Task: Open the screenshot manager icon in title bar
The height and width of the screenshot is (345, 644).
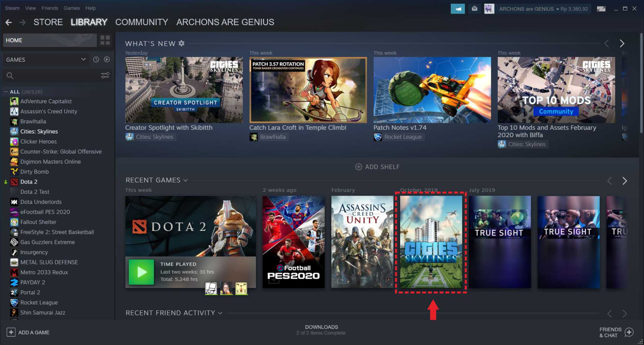Action: (601, 9)
